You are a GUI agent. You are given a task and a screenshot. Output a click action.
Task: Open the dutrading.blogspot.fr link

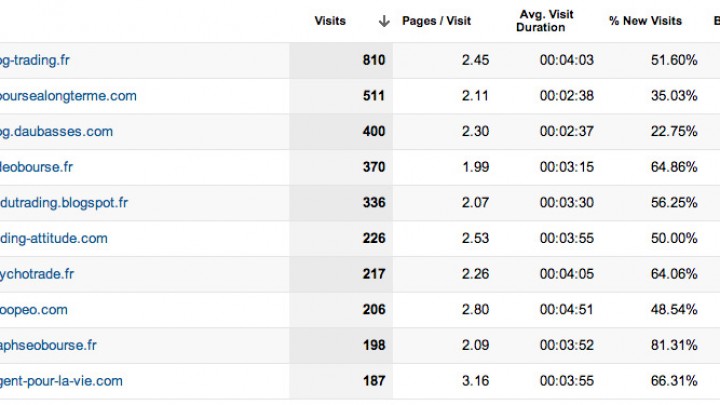click(64, 203)
